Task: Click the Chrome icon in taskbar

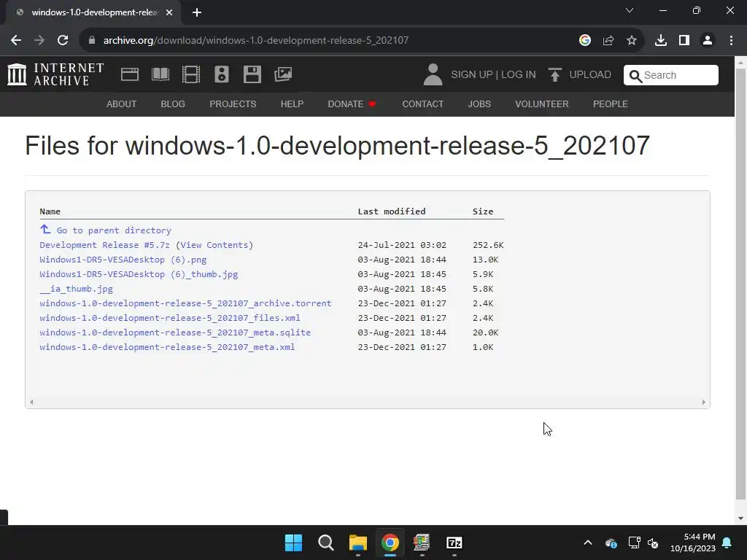Action: pyautogui.click(x=390, y=542)
